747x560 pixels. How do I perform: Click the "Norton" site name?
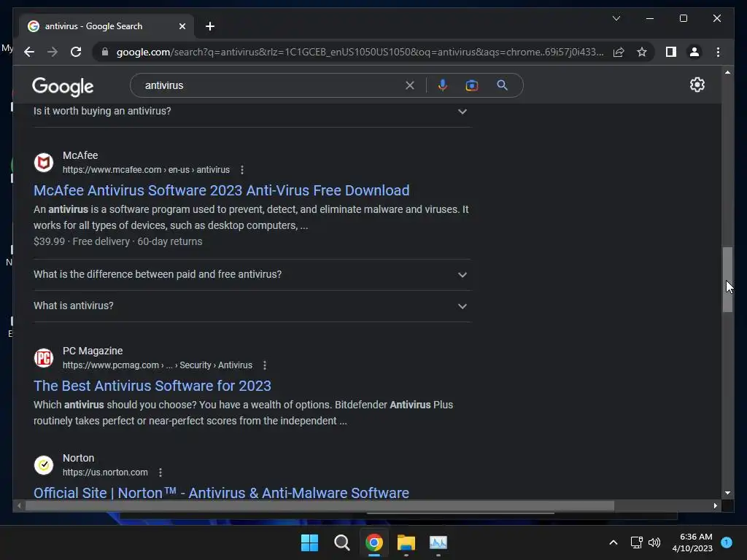[79, 458]
